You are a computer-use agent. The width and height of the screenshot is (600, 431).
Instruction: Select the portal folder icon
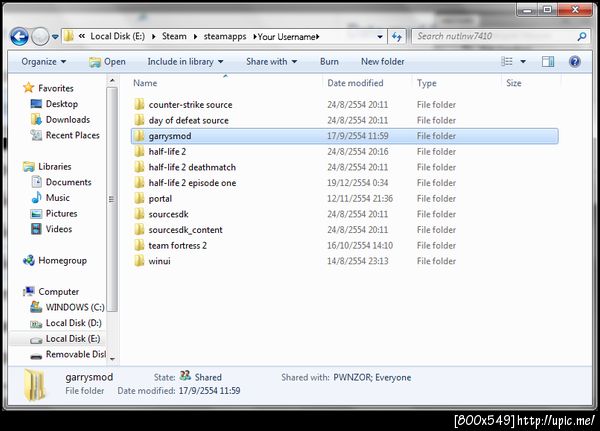click(139, 198)
